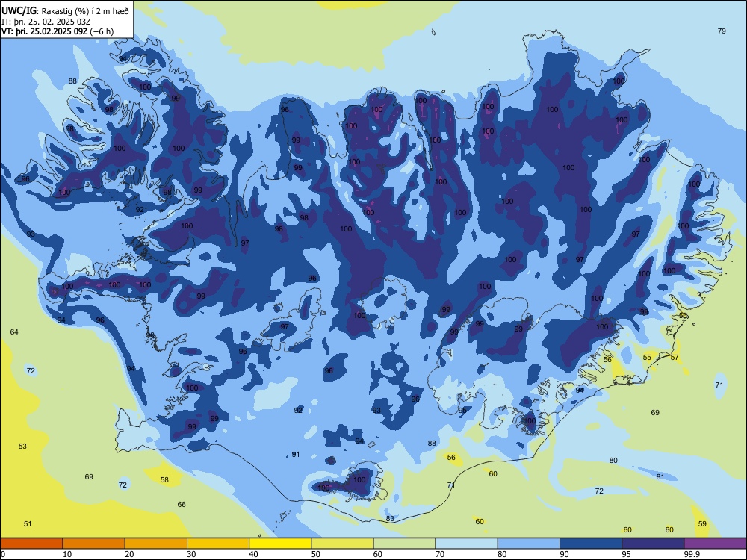Image resolution: width=747 pixels, height=560 pixels.
Task: Click the '95' tick label on the color scale
Action: [x=626, y=554]
